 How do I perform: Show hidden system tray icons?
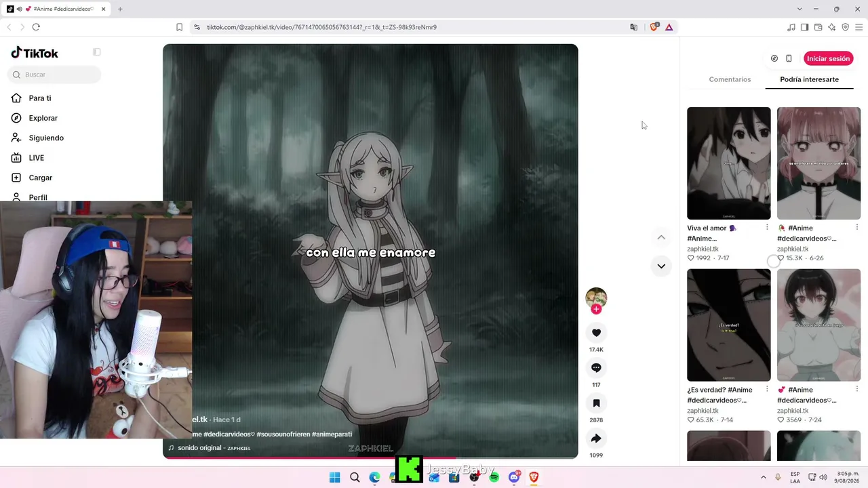click(x=763, y=477)
